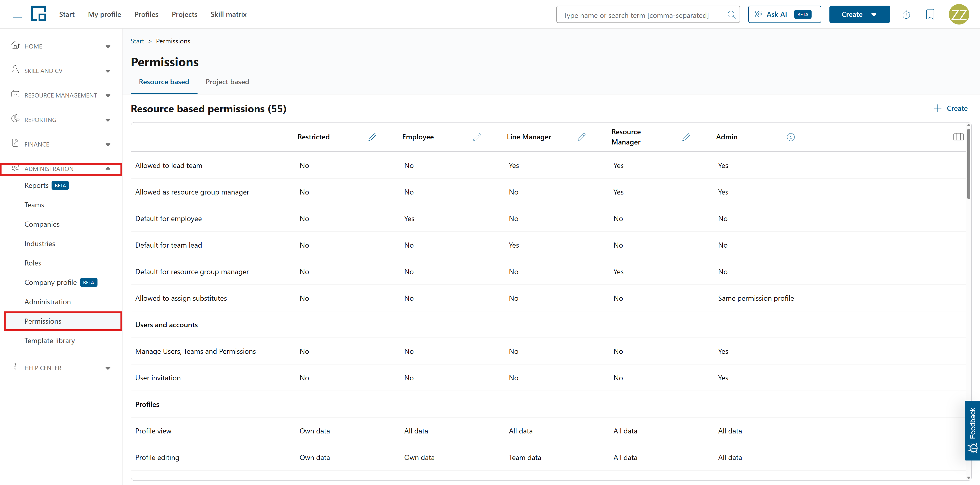Edit the Resource Manager permission profile
980x485 pixels.
click(x=686, y=137)
